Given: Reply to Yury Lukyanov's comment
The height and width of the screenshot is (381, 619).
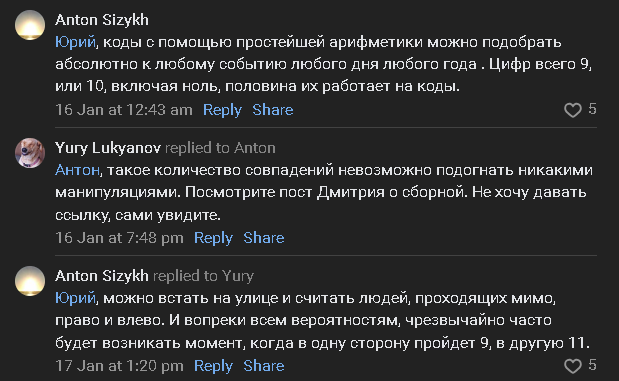Looking at the screenshot, I should 213,238.
